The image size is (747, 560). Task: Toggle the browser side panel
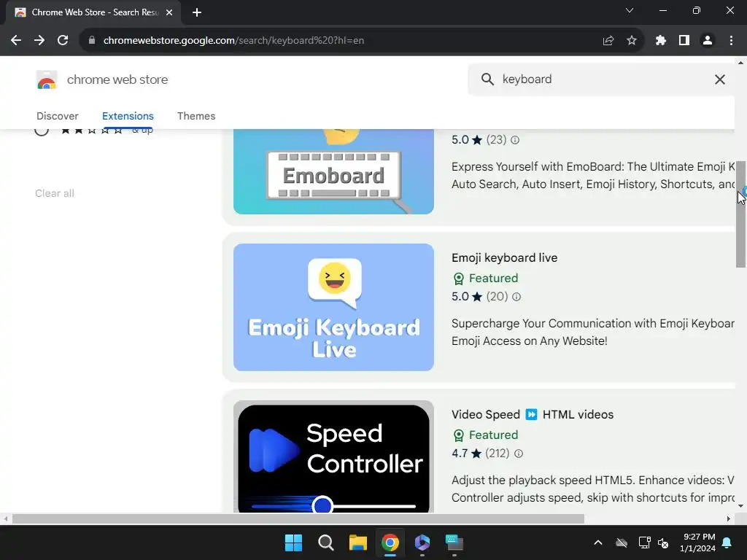click(684, 41)
